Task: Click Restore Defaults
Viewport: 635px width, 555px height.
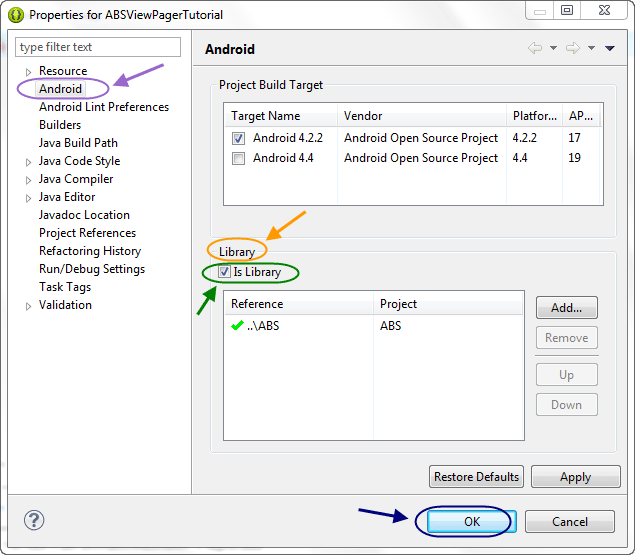Action: click(x=476, y=477)
